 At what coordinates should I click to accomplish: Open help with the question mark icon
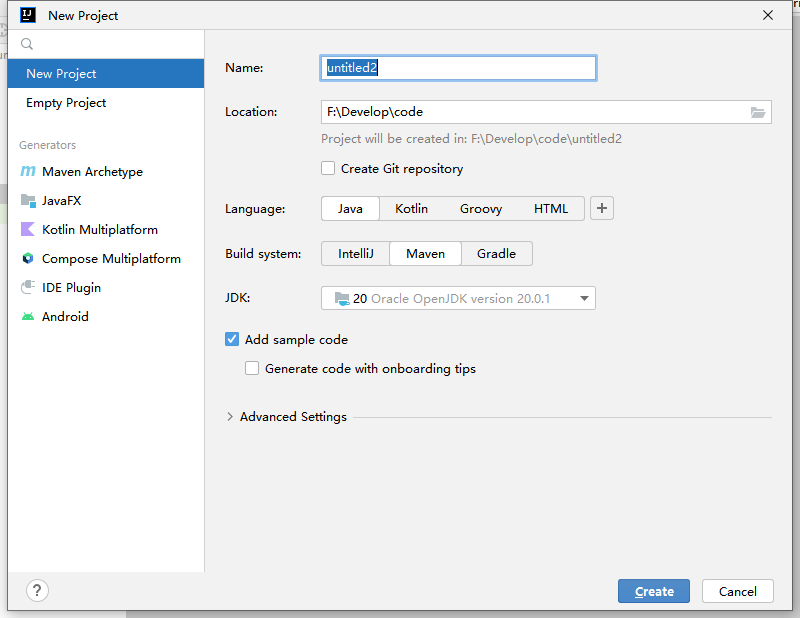coord(37,590)
